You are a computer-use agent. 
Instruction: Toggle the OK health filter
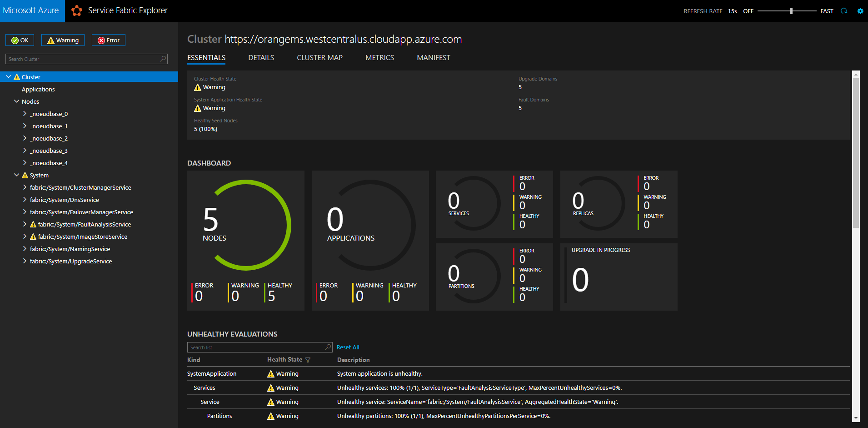[x=20, y=40]
